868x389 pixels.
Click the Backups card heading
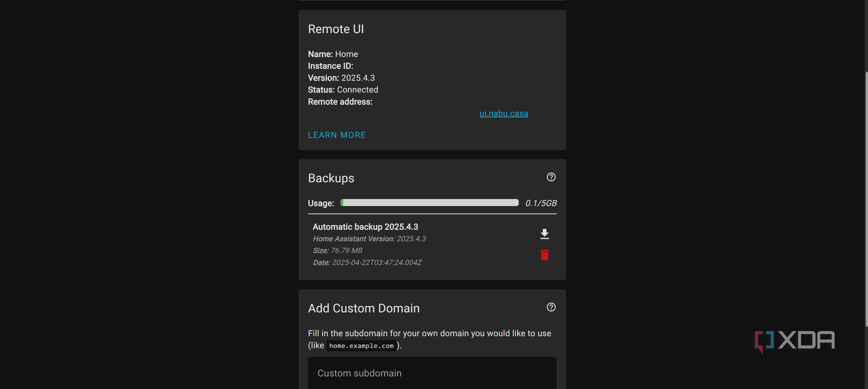(331, 178)
